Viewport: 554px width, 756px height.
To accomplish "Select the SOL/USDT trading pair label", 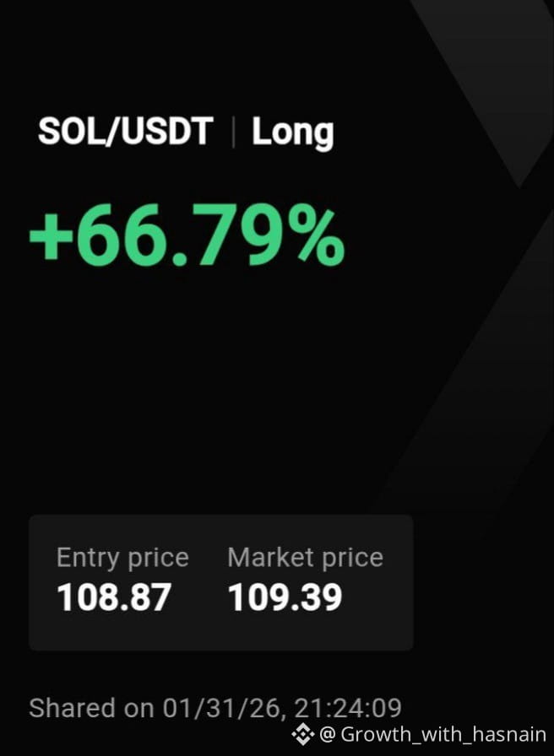I will point(125,132).
